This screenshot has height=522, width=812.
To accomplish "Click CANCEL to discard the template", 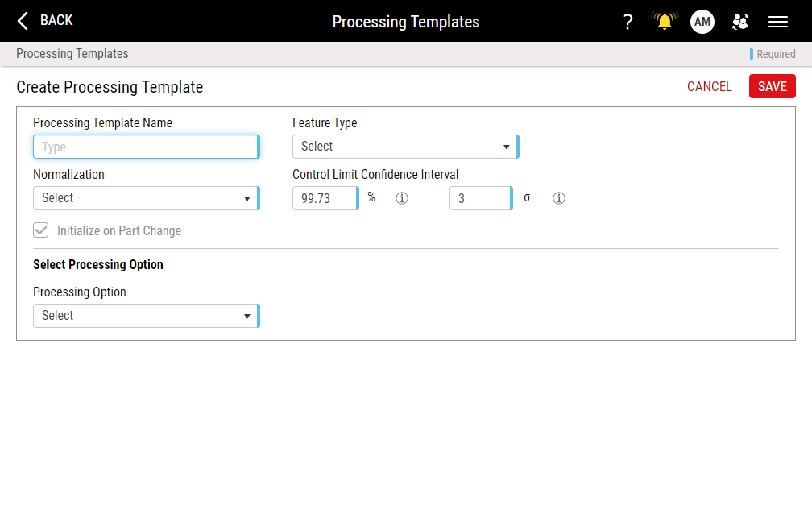I will [x=709, y=87].
